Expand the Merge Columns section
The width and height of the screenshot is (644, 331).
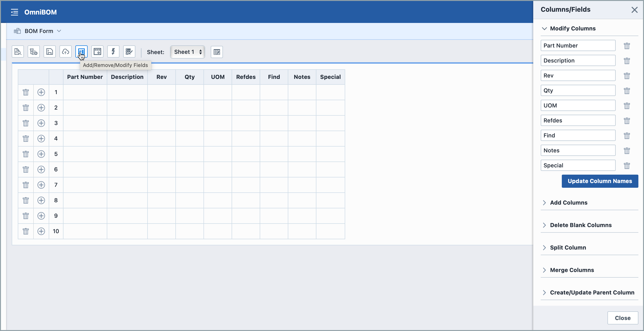coord(572,270)
